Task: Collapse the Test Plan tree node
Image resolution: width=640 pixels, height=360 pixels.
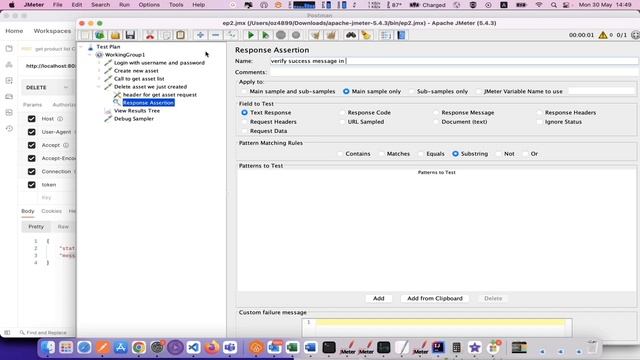Action: 82,47
